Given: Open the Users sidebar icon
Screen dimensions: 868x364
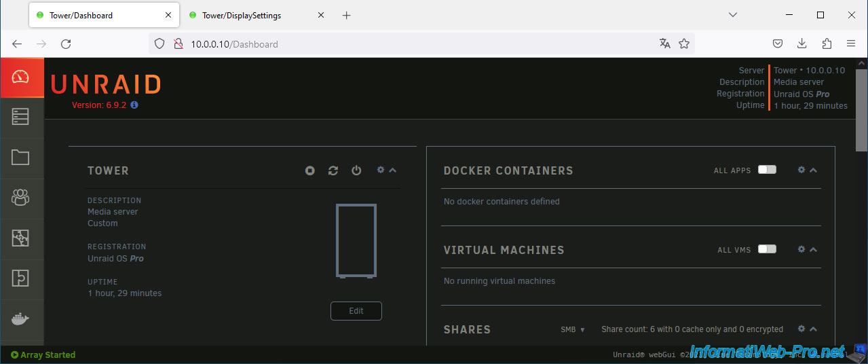Looking at the screenshot, I should [21, 198].
